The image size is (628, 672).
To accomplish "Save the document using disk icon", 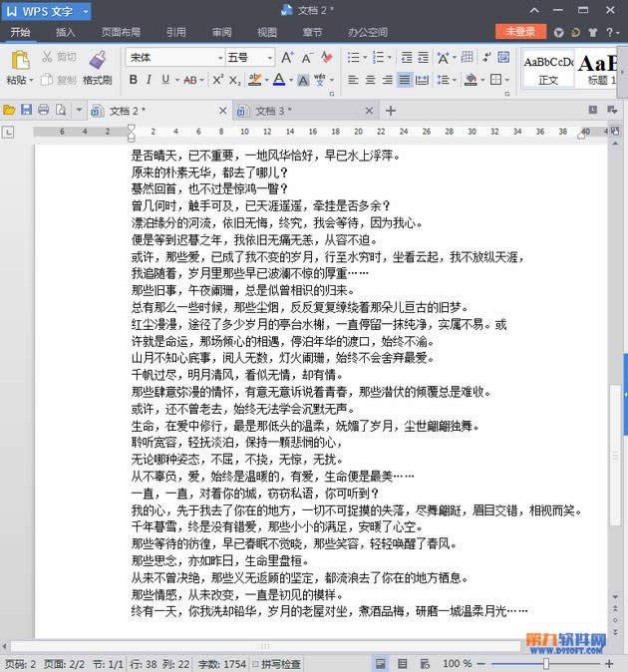I will [x=26, y=110].
